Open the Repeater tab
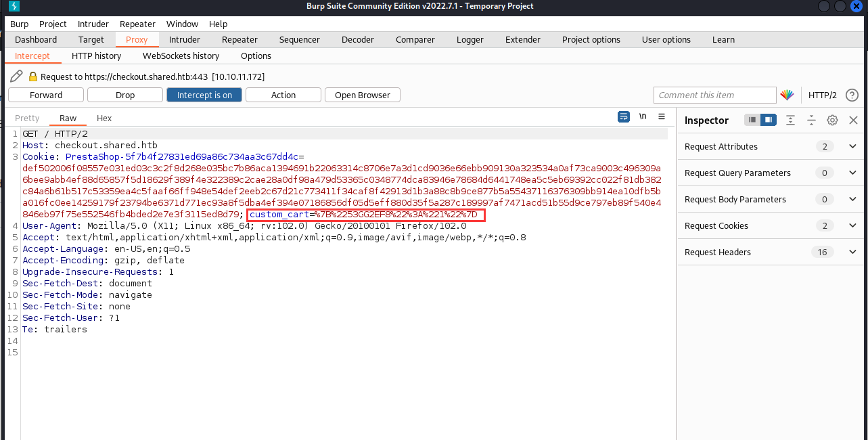Screen dimensions: 868x440 pos(239,39)
